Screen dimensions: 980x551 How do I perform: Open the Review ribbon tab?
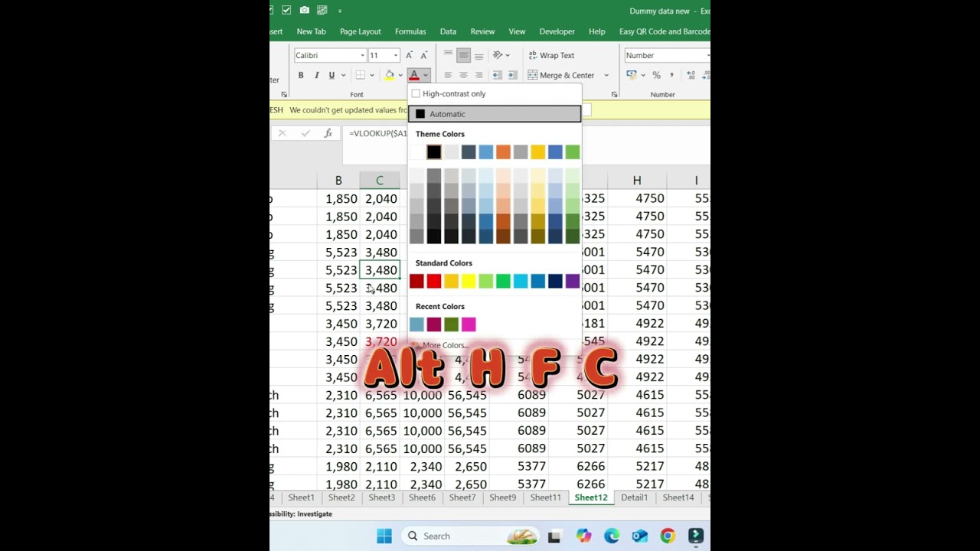(x=482, y=31)
